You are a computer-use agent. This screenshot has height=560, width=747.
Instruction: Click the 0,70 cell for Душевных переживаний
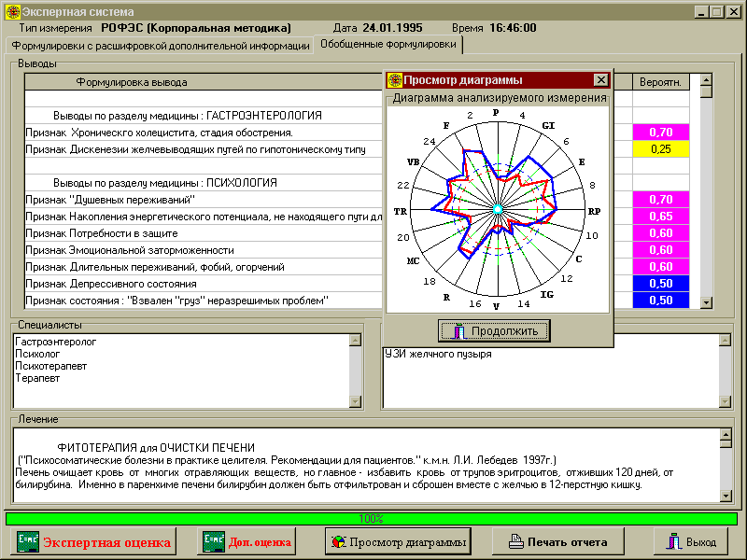[x=661, y=200]
